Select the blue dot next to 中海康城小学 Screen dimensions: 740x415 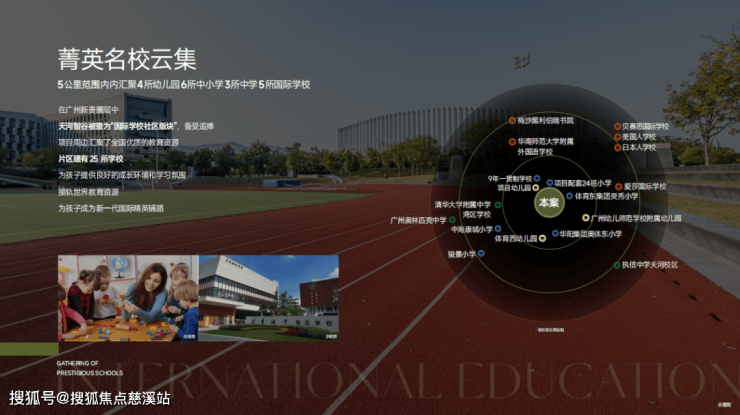498,229
